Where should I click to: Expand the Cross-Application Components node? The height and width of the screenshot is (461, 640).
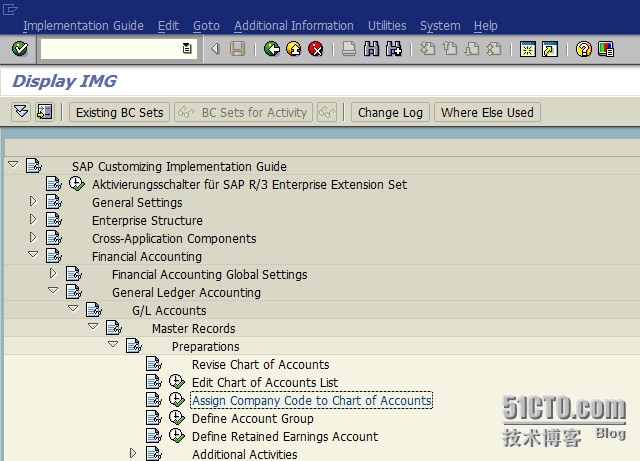tap(33, 237)
